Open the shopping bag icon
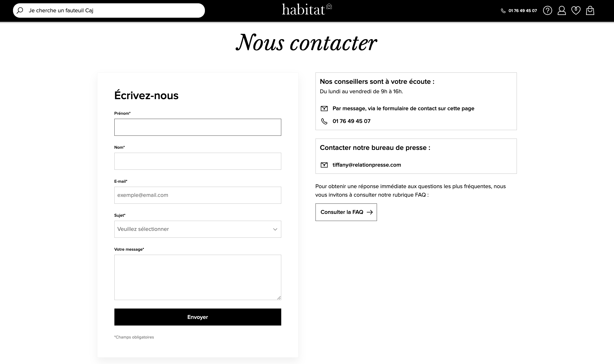The height and width of the screenshot is (364, 614). pyautogui.click(x=590, y=11)
